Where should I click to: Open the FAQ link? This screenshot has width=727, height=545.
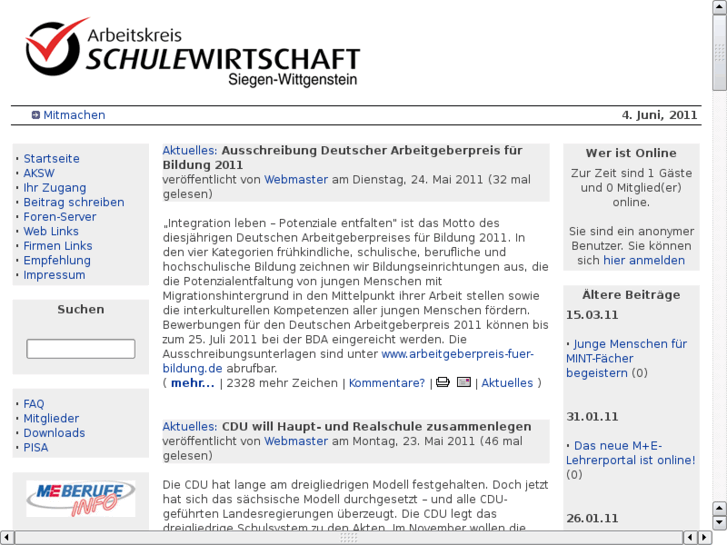coord(34,404)
